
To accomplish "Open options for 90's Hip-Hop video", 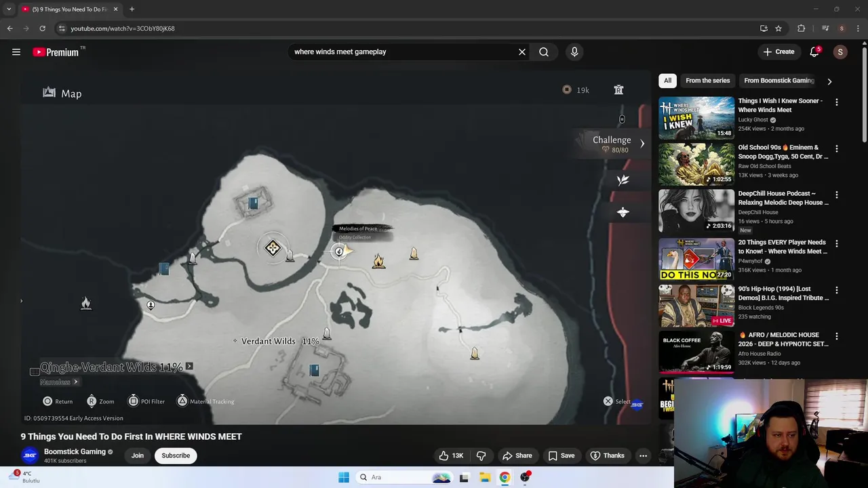I will [837, 290].
